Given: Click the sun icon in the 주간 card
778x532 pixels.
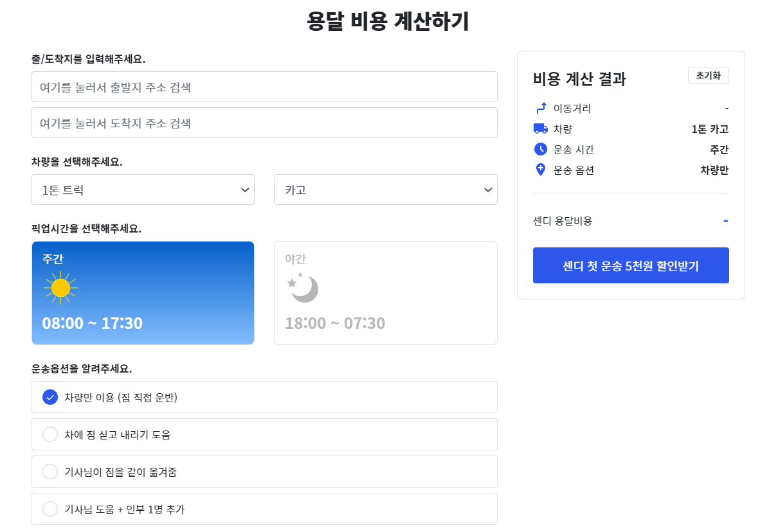Looking at the screenshot, I should click(x=60, y=288).
